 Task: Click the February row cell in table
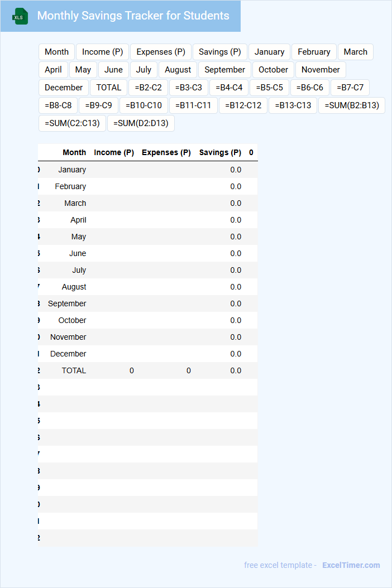pos(70,186)
